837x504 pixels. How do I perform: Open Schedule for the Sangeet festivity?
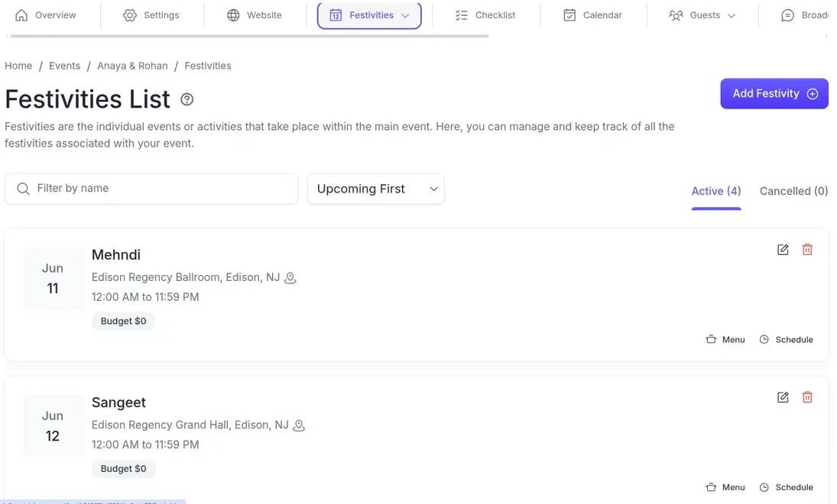787,487
